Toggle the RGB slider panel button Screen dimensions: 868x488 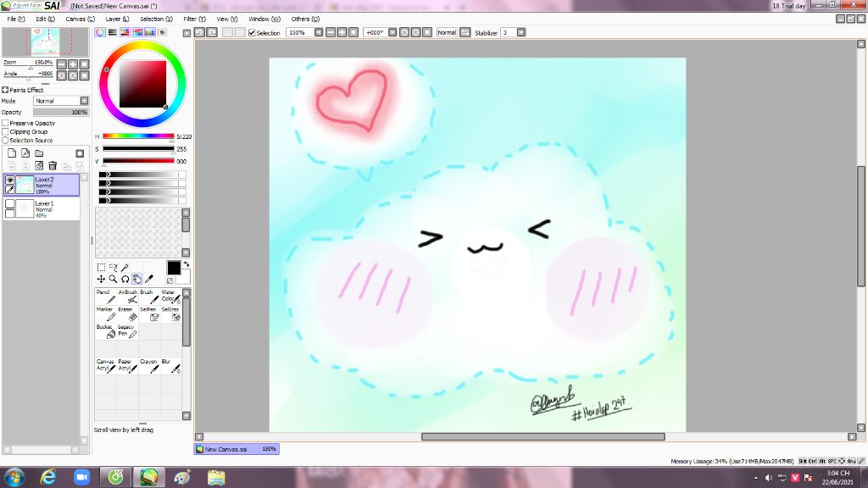pos(113,33)
